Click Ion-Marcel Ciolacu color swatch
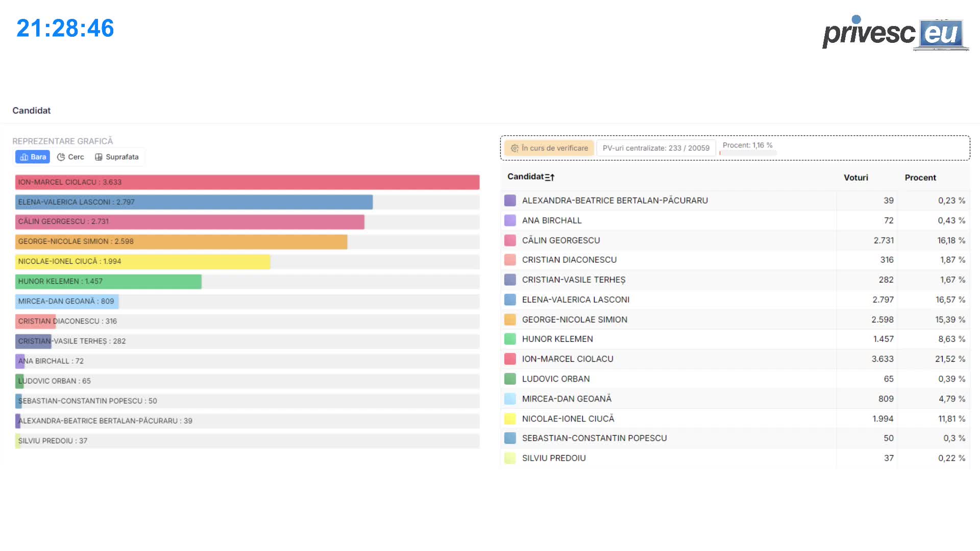 click(x=510, y=359)
